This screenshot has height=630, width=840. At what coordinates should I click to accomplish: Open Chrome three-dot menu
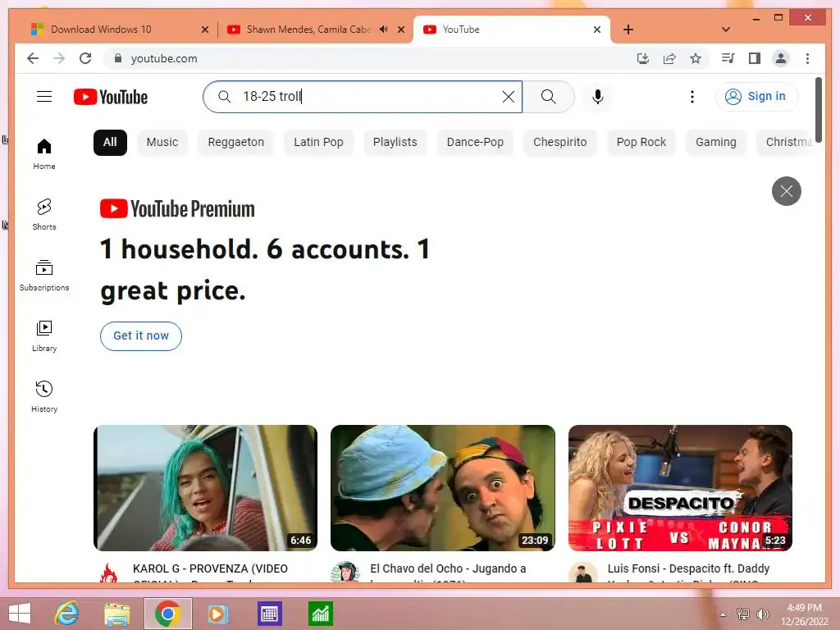807,58
